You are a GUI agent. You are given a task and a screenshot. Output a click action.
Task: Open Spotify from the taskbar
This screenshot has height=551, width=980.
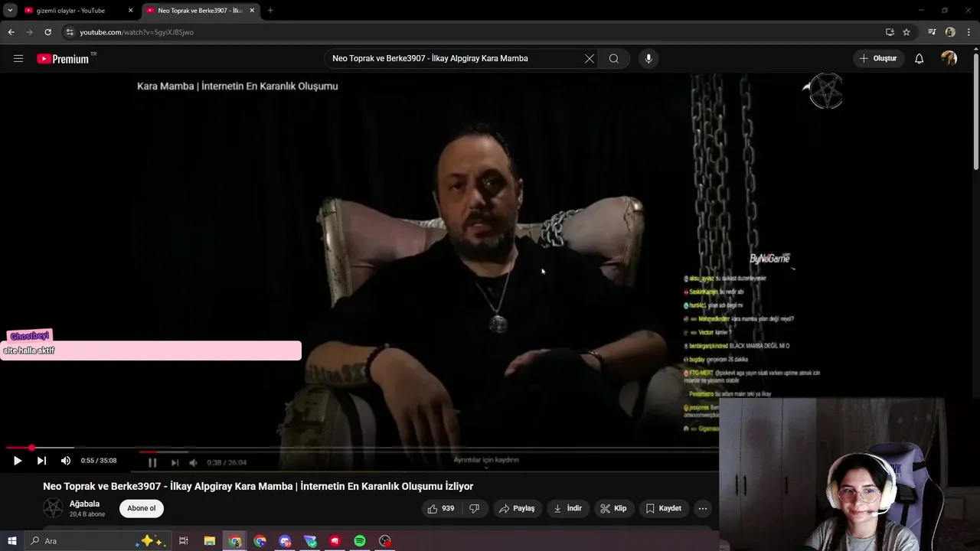point(360,541)
